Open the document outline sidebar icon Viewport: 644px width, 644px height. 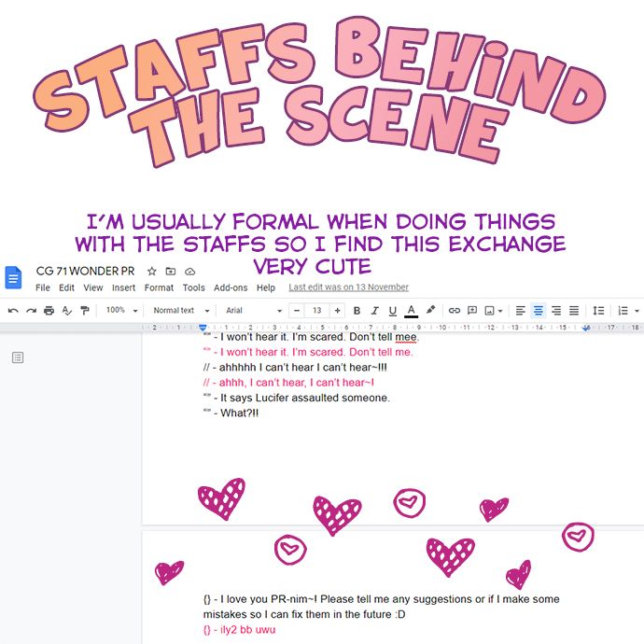[x=18, y=357]
